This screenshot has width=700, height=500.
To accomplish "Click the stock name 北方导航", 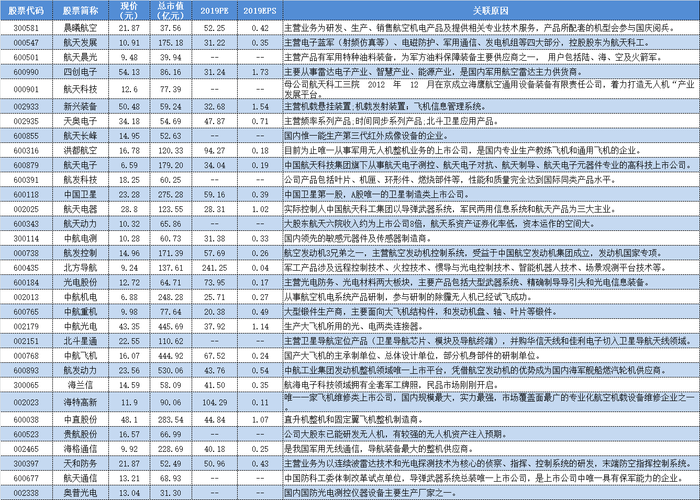I will click(80, 268).
